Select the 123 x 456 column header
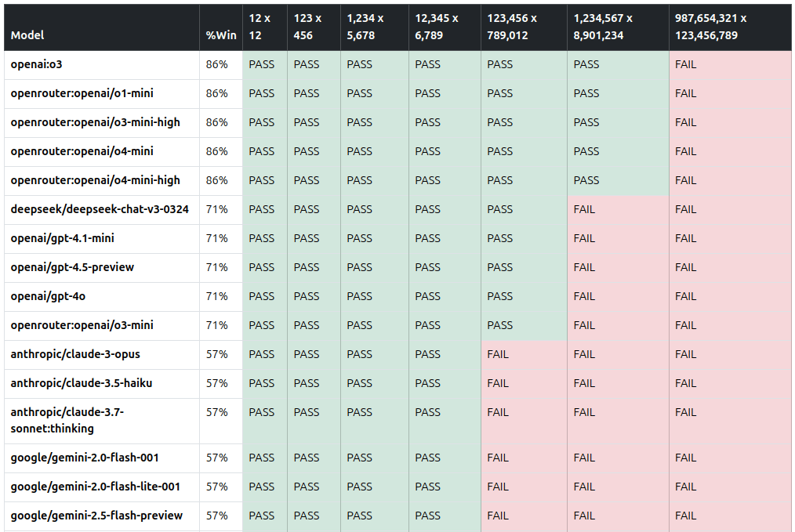Screen dimensions: 795x532 pyautogui.click(x=307, y=27)
